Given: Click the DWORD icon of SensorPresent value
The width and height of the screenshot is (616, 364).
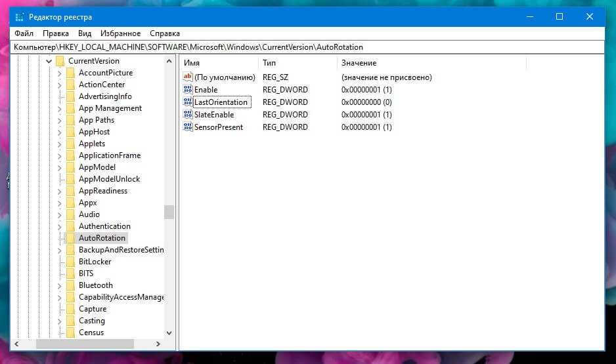Looking at the screenshot, I should [188, 127].
